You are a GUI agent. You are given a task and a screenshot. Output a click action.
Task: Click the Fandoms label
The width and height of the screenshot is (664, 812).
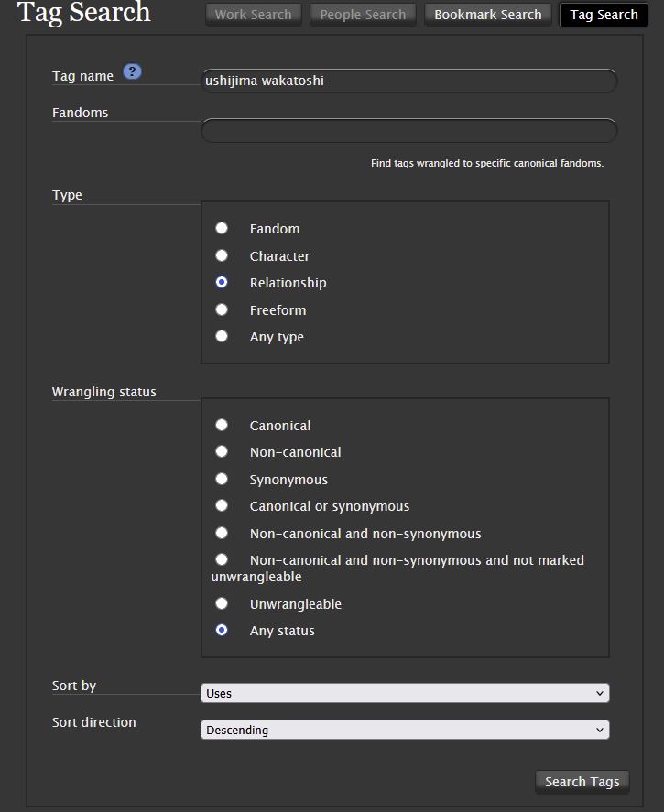pyautogui.click(x=81, y=113)
